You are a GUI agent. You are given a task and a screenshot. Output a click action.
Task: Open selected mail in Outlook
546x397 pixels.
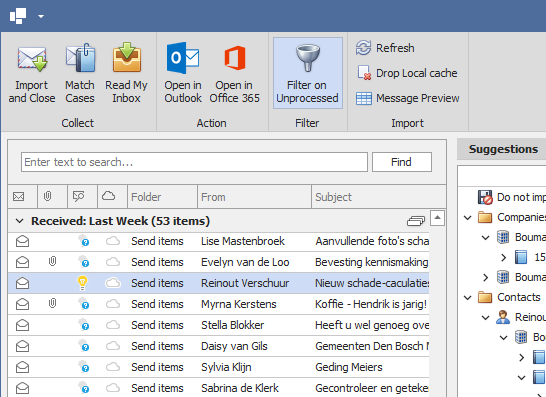pyautogui.click(x=183, y=73)
